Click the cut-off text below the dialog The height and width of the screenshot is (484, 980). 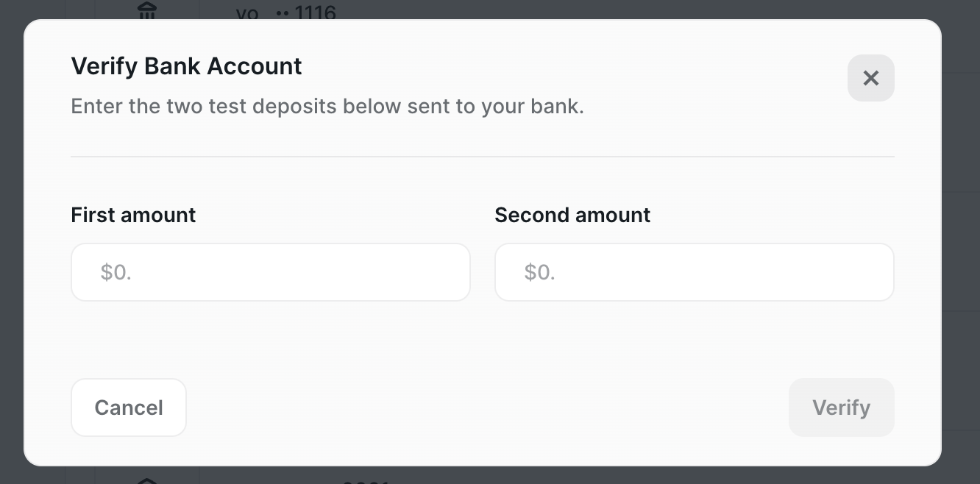click(366, 481)
